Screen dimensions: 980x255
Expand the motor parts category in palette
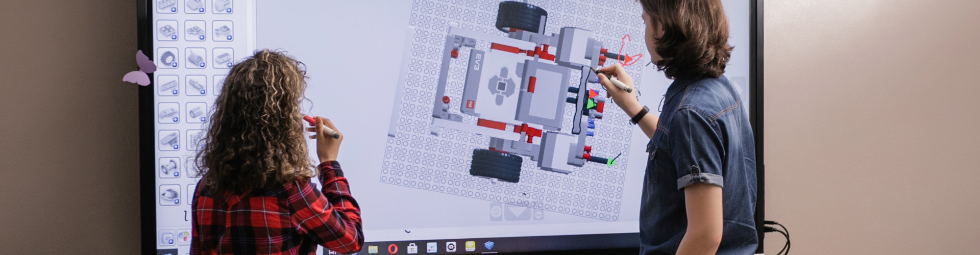pos(195,58)
